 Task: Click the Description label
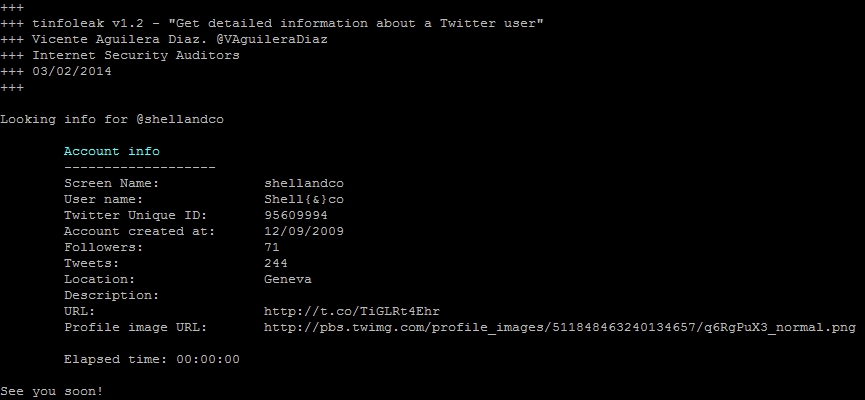[x=111, y=295]
